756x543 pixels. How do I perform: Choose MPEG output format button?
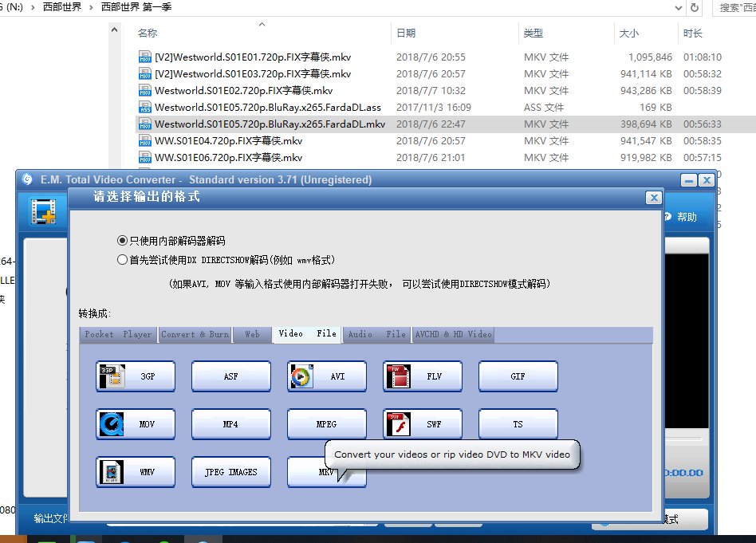click(327, 424)
